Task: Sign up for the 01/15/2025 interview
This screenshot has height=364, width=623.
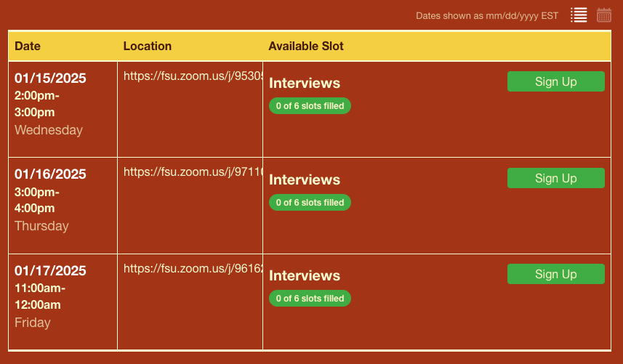Action: [x=555, y=81]
